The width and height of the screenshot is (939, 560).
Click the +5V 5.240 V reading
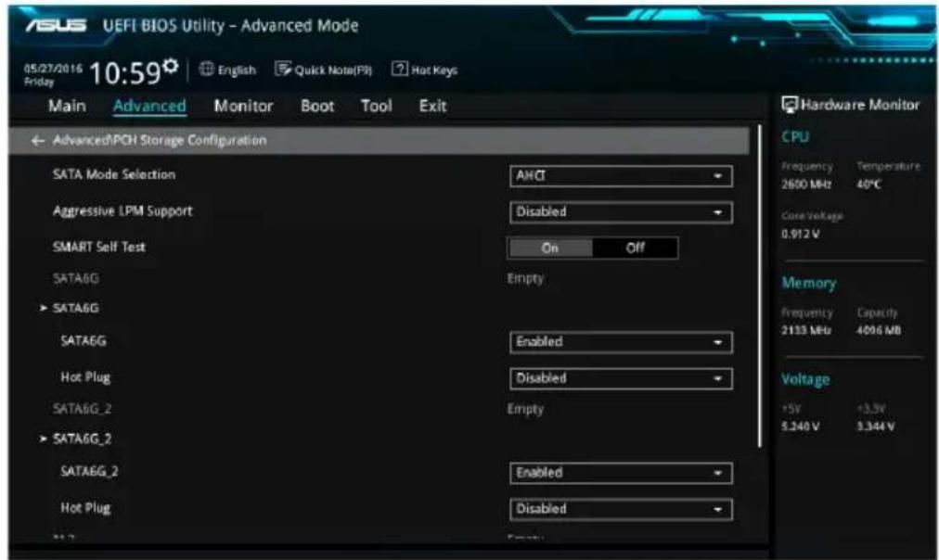pos(801,426)
